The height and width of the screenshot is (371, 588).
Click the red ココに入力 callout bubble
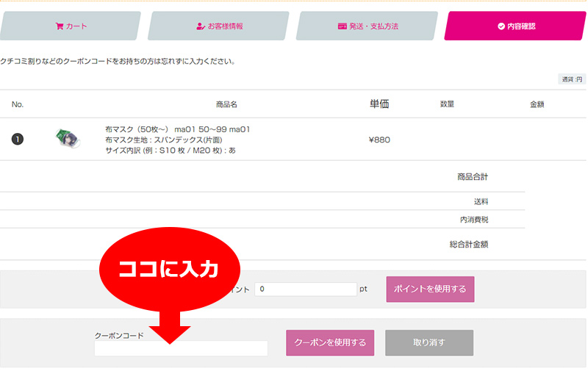(169, 269)
